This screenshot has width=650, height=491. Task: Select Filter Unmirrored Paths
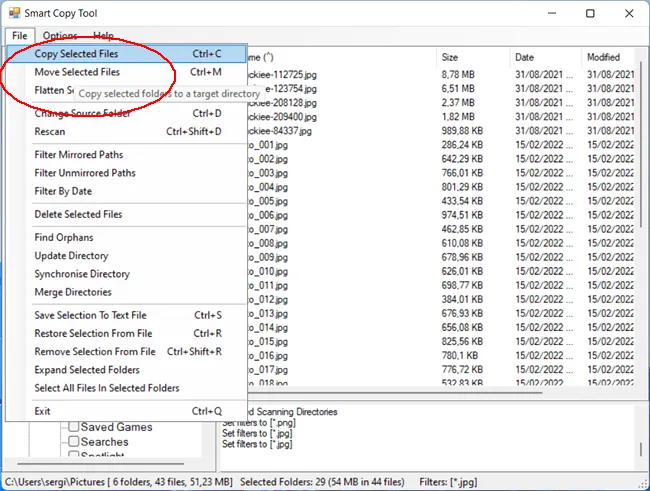coord(127,173)
